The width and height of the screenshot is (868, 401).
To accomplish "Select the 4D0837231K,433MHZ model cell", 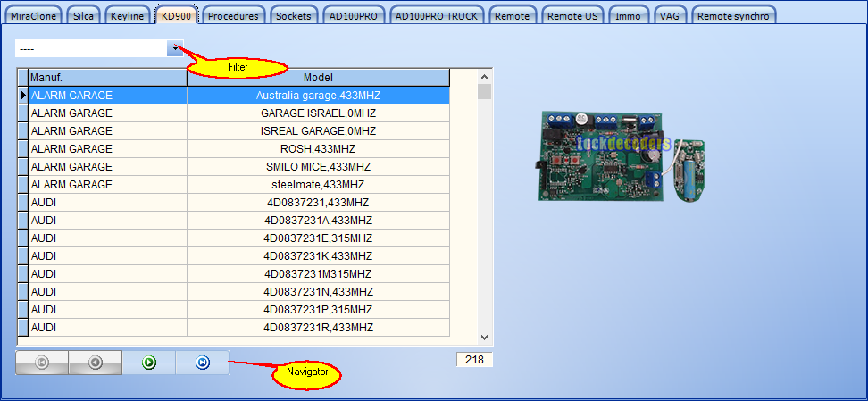I will point(318,256).
